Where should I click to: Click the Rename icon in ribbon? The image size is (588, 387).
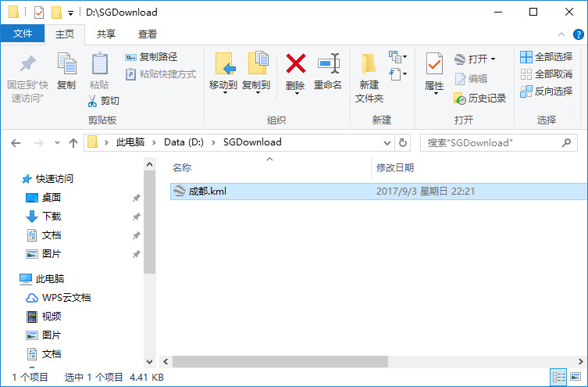329,63
